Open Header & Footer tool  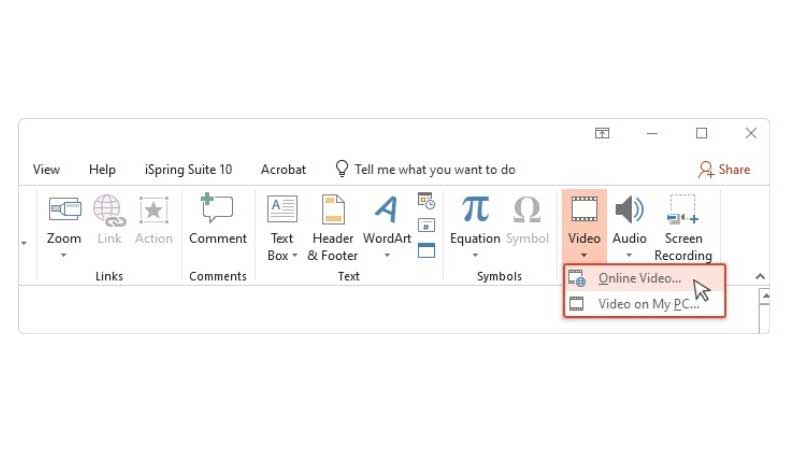333,209
